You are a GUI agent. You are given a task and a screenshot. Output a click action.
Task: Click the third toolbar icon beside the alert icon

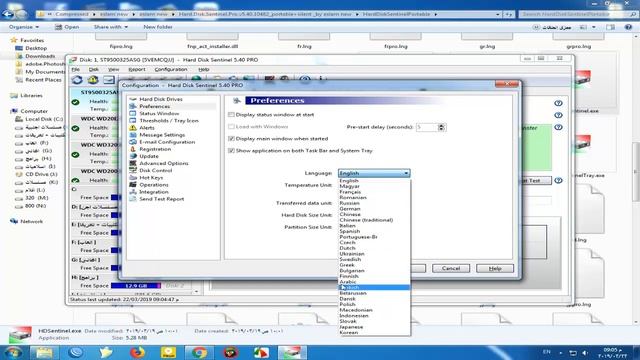click(109, 80)
